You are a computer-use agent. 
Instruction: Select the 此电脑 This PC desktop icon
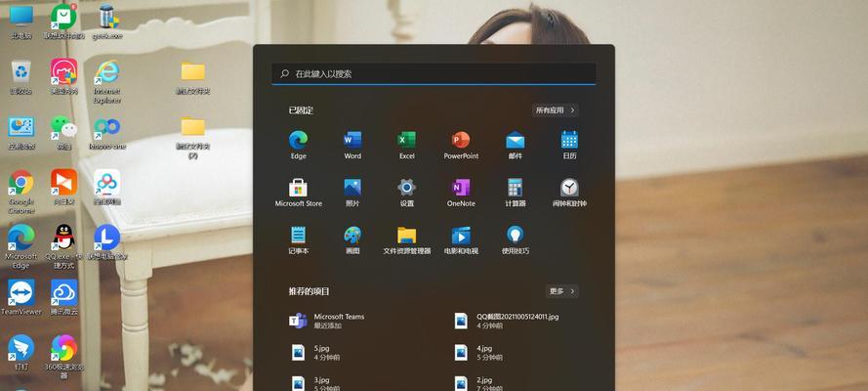(x=21, y=22)
